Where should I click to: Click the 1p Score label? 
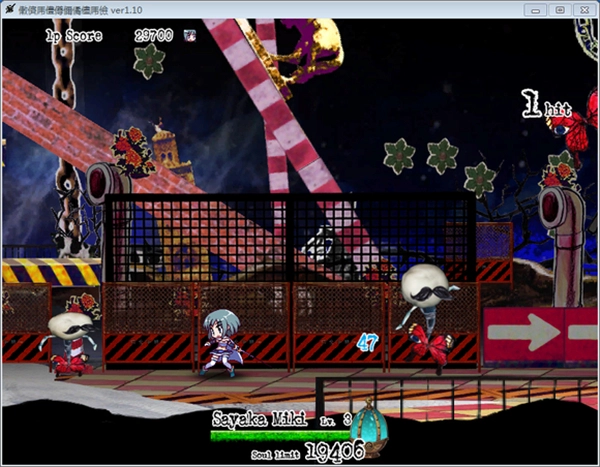pyautogui.click(x=73, y=35)
